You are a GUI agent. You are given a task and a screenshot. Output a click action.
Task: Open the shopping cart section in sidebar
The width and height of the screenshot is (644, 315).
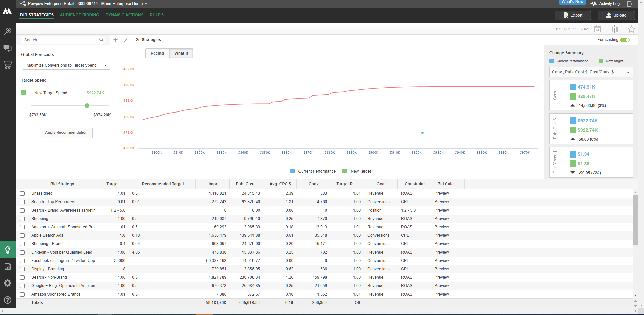[8, 65]
